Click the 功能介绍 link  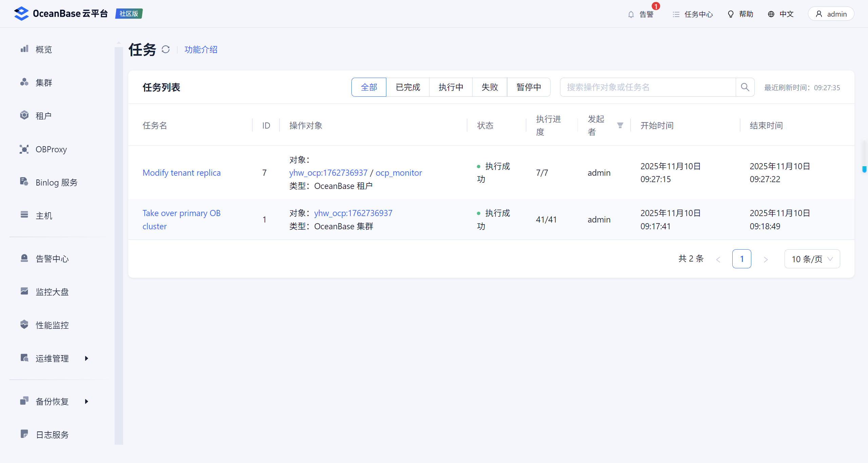pos(201,50)
